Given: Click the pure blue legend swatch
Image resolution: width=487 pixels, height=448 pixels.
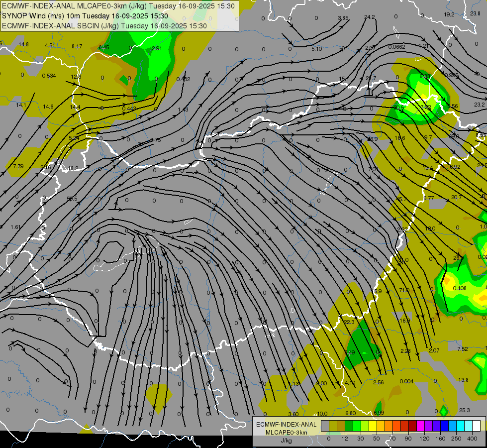Looking at the screenshot, I should 445,426.
